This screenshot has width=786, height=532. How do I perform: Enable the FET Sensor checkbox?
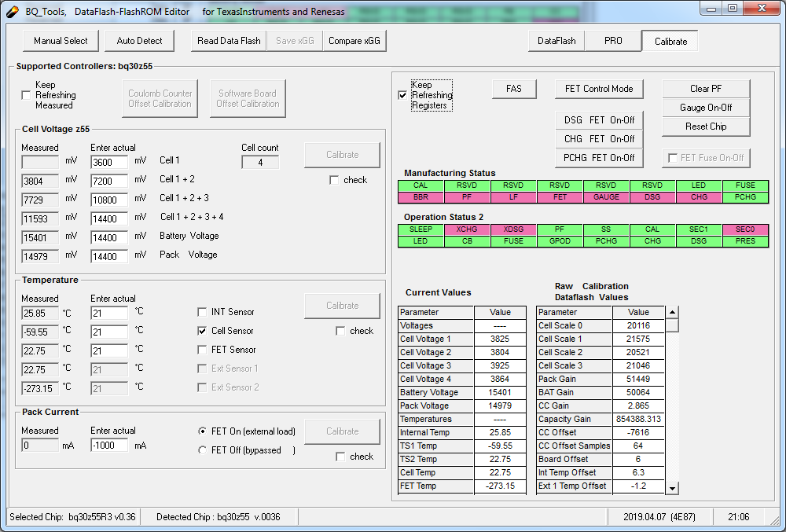point(202,350)
